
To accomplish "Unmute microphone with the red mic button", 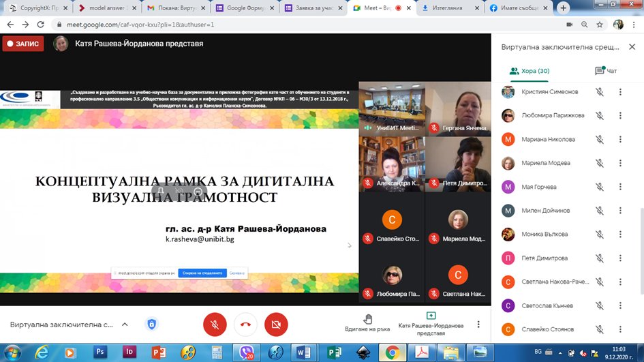I will 215,325.
